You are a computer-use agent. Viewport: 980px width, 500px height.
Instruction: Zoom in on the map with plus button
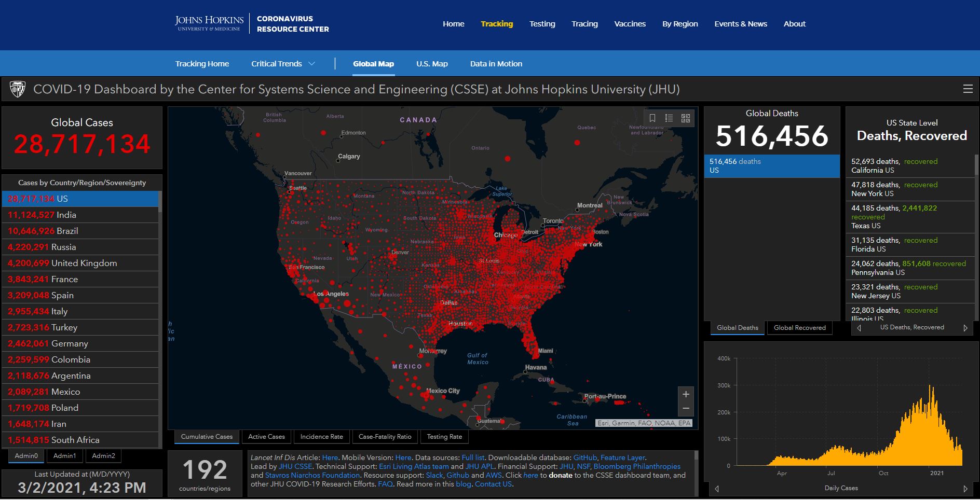686,394
